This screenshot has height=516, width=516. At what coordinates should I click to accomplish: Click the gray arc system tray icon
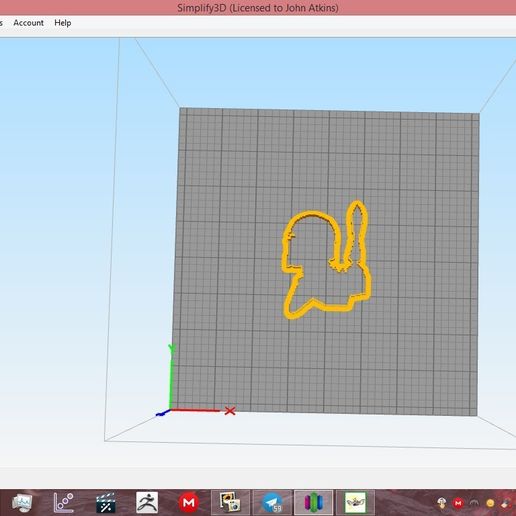coord(474,503)
